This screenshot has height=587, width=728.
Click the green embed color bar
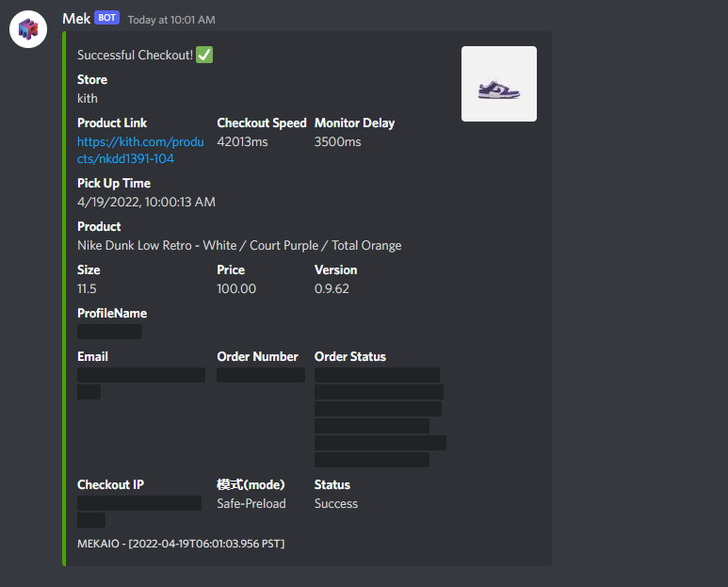point(64,299)
